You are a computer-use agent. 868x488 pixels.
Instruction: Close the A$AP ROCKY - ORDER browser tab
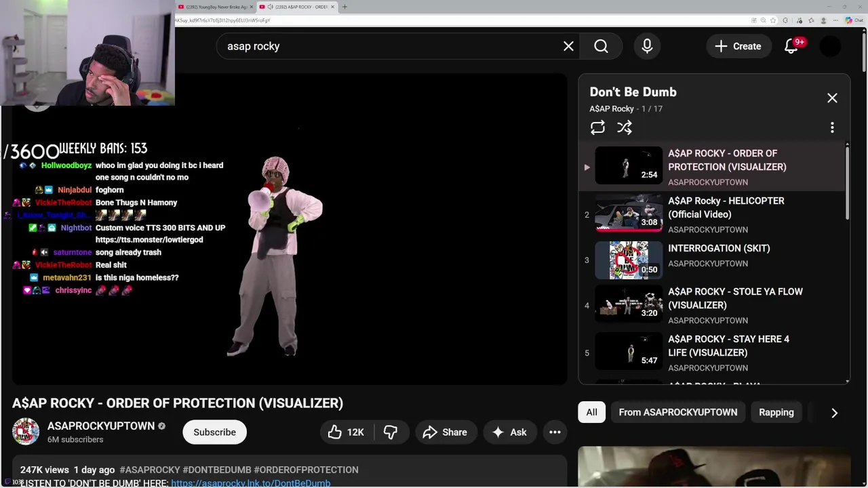pos(332,7)
